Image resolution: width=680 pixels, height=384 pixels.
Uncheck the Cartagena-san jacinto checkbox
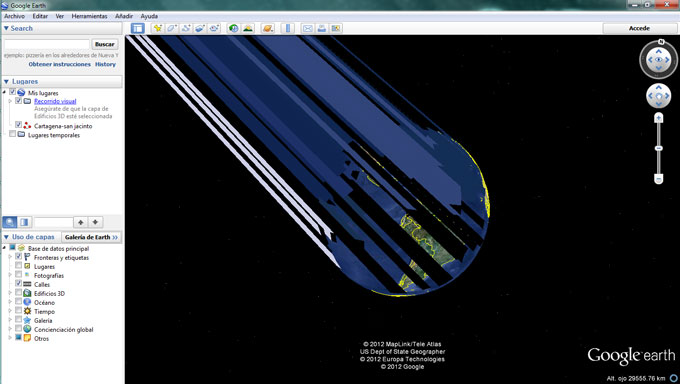18,125
